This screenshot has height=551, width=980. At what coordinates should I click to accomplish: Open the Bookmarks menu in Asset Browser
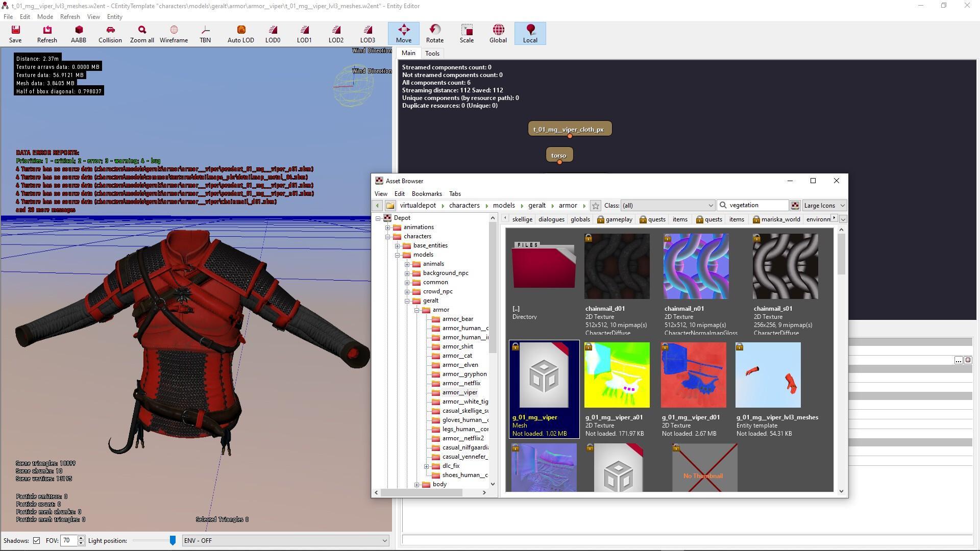(x=426, y=193)
